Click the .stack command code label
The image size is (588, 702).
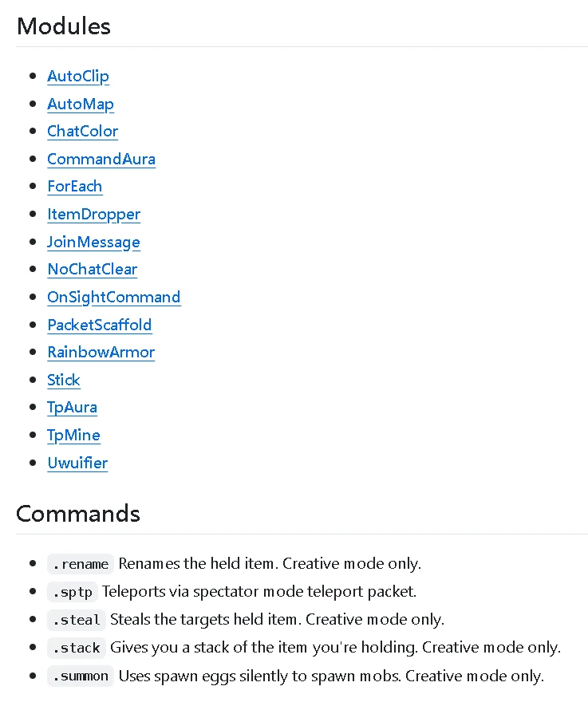tap(77, 648)
